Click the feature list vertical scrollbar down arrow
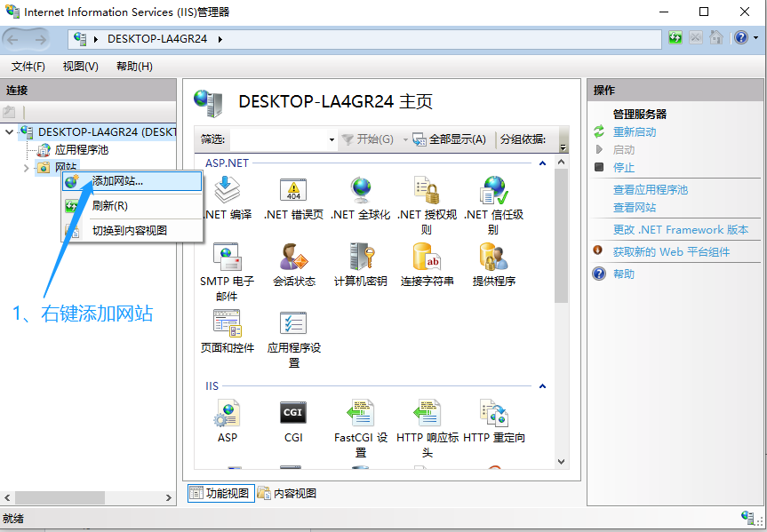The image size is (767, 532). pyautogui.click(x=561, y=462)
